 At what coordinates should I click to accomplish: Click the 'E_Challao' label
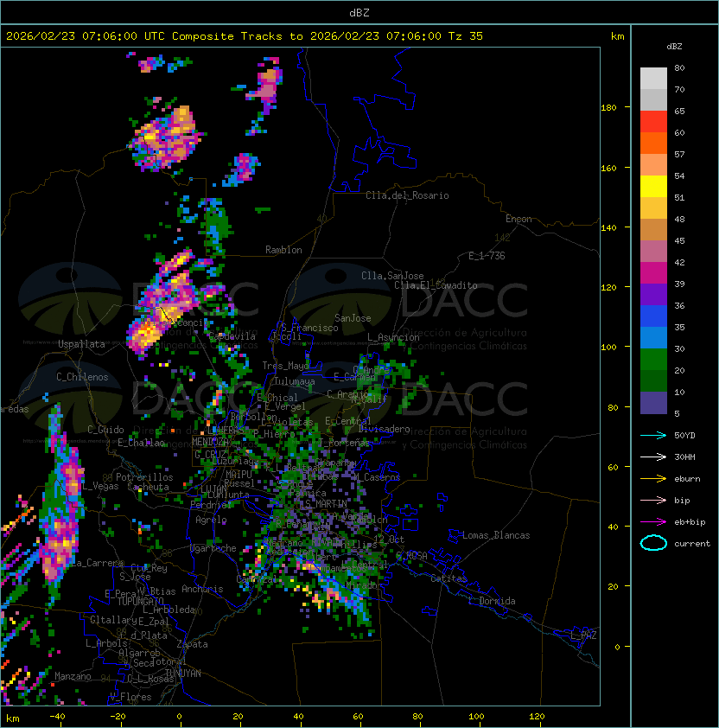click(141, 443)
